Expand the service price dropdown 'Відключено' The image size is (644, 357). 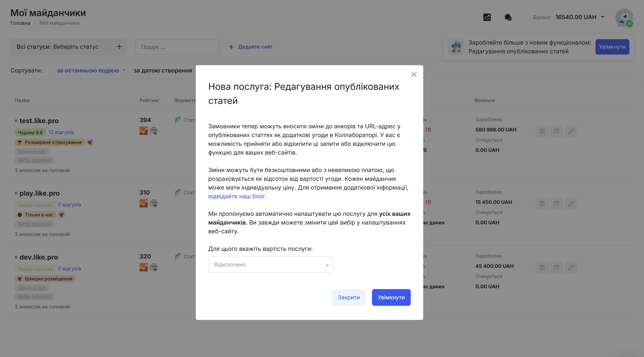coord(271,265)
